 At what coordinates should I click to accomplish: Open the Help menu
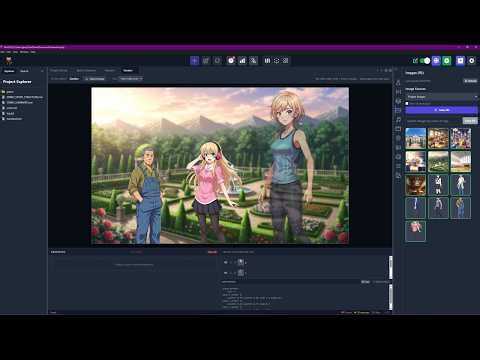click(33, 52)
